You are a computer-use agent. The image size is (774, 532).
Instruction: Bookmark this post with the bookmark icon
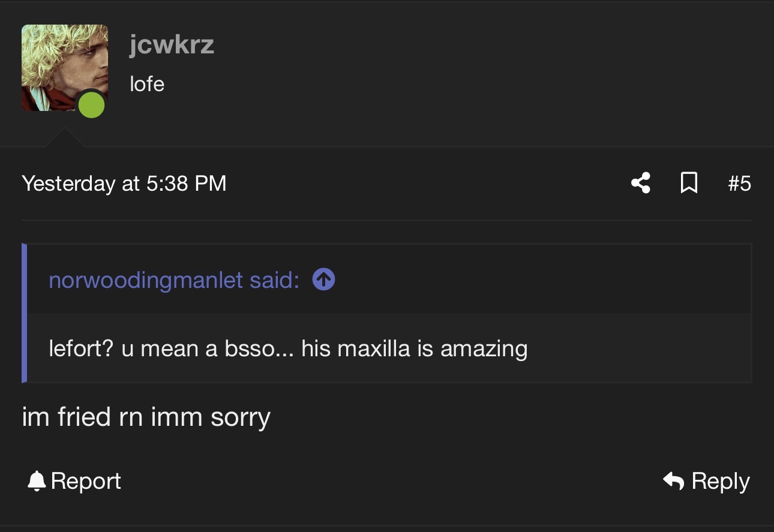689,183
